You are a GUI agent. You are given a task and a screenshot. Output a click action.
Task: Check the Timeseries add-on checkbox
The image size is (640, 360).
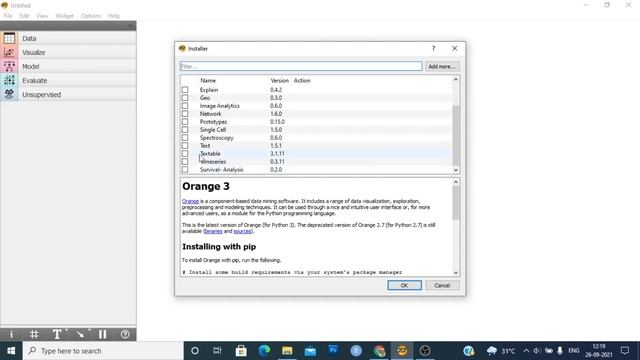[x=185, y=161]
